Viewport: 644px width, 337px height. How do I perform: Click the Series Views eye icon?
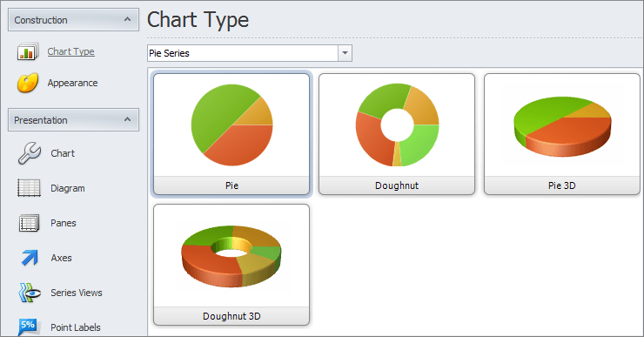(x=30, y=293)
